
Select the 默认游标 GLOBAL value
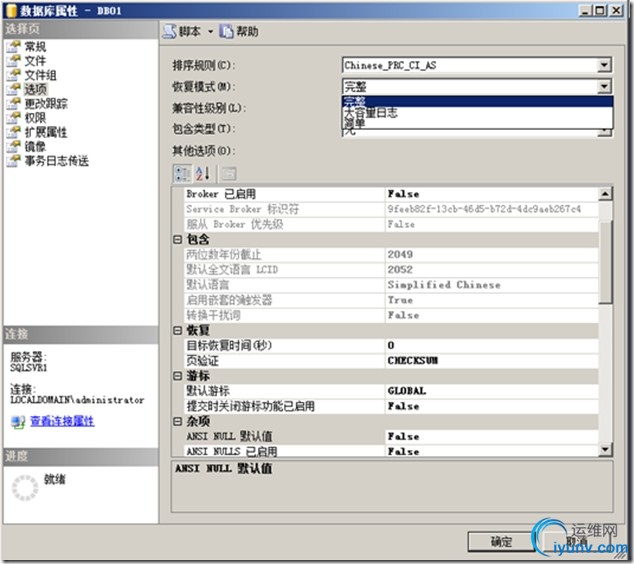click(x=492, y=391)
